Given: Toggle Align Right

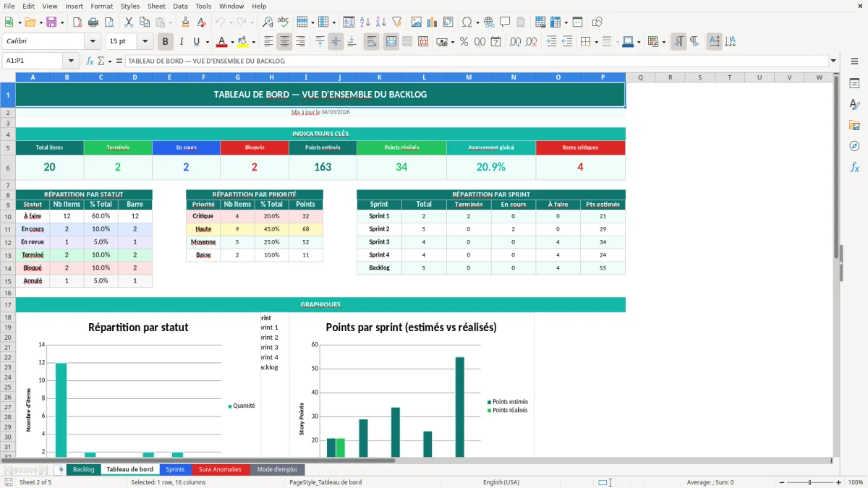Looking at the screenshot, I should point(300,42).
